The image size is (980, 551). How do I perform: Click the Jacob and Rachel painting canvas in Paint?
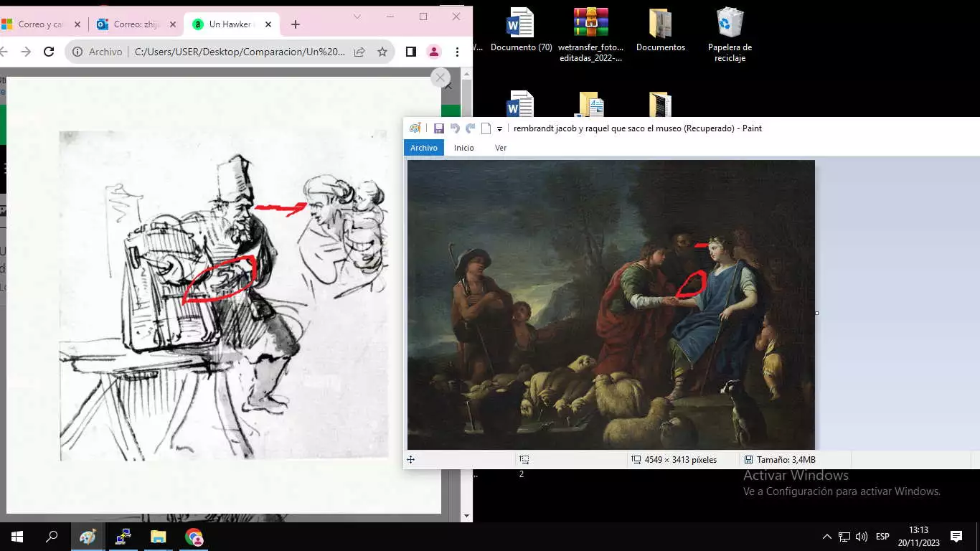click(x=611, y=304)
